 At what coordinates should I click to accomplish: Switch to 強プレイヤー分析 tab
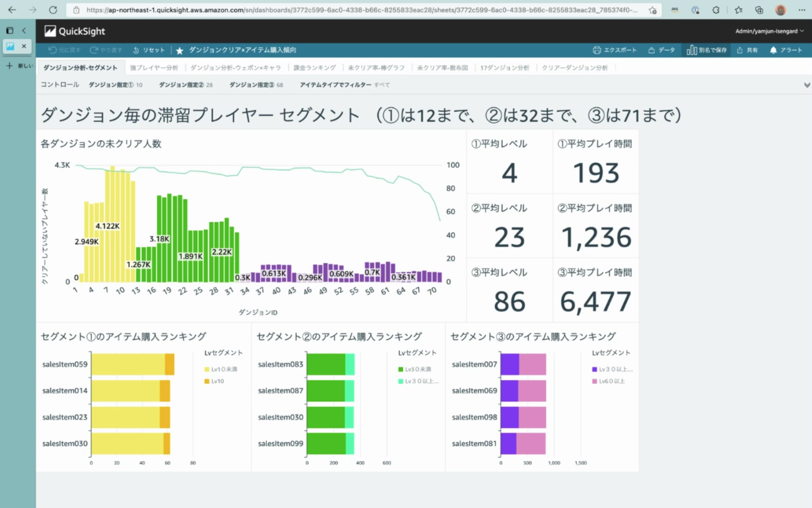pos(154,68)
